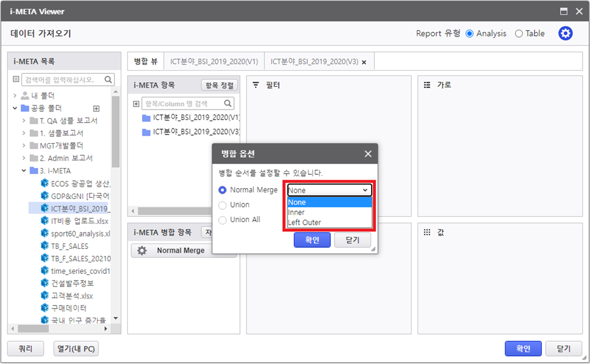Choose Left Outer in the dropdown list
The height and width of the screenshot is (364, 590).
tap(304, 222)
